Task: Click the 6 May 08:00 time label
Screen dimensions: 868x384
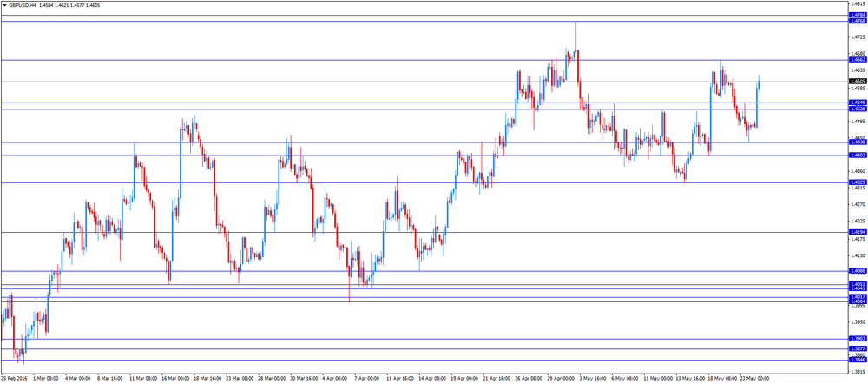Action: click(x=624, y=379)
